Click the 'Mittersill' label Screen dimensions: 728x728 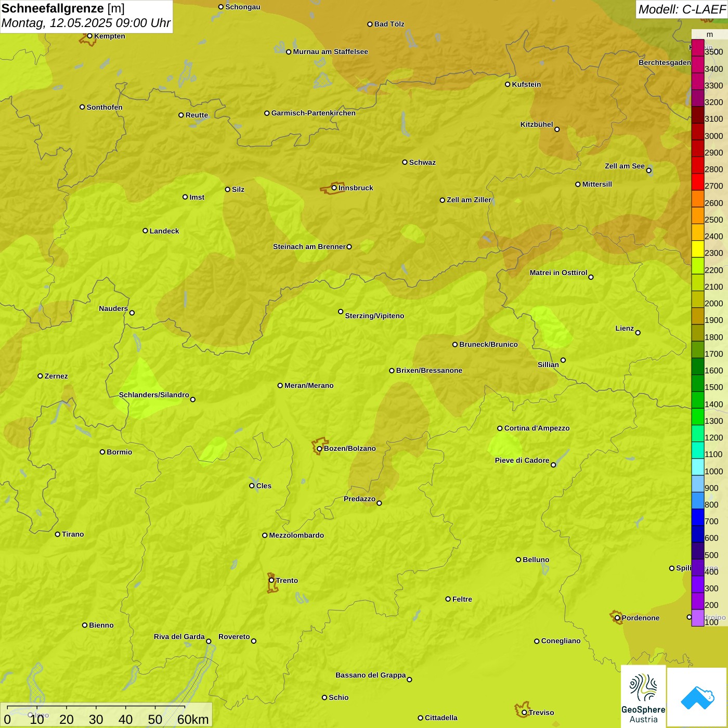[x=597, y=184]
